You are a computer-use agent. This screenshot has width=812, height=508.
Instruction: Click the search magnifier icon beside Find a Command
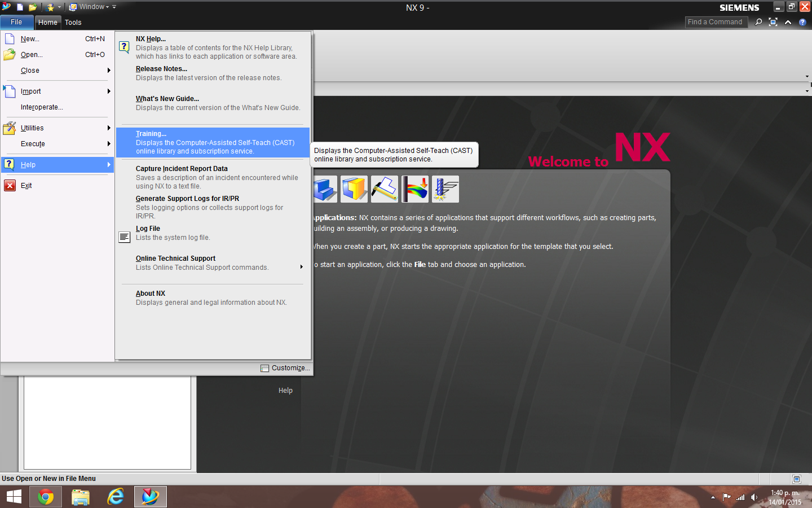758,22
